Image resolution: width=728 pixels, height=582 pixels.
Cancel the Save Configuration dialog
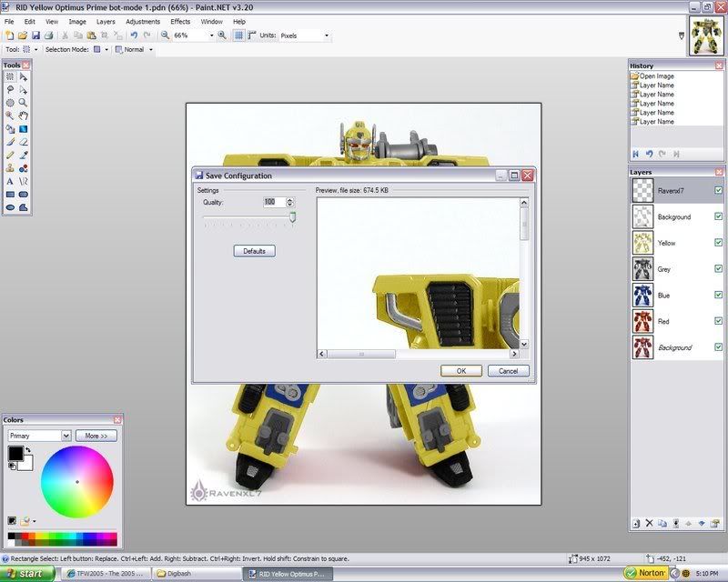(509, 371)
